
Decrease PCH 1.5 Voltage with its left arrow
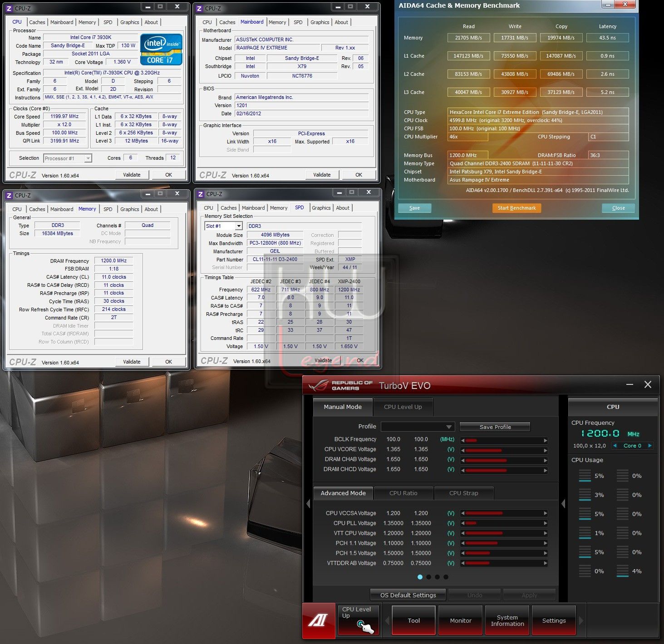click(x=462, y=553)
